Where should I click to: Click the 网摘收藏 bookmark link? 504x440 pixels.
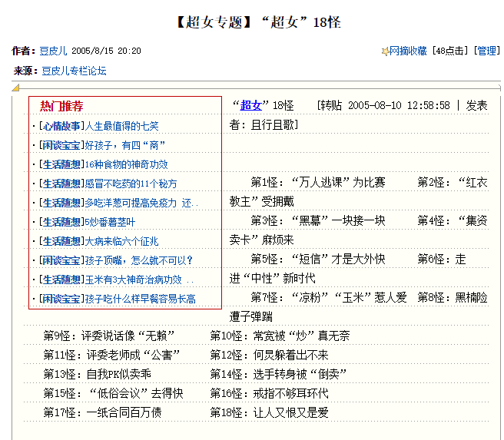[x=409, y=51]
